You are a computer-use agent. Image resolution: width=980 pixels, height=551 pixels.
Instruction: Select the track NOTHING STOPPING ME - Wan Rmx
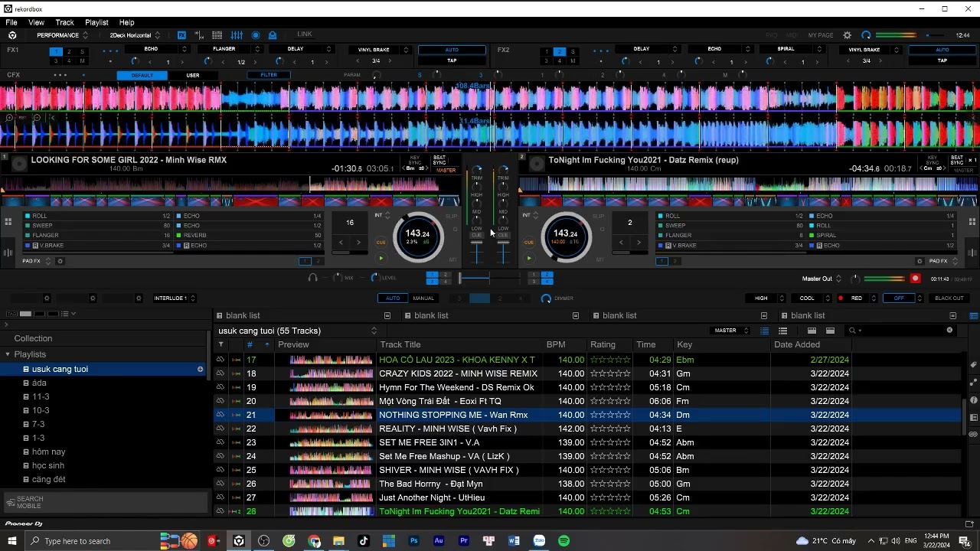[x=453, y=415]
